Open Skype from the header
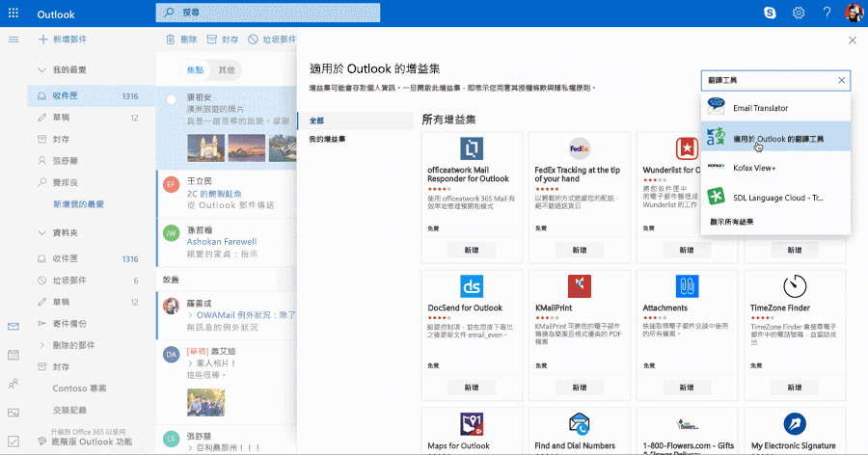Viewport: 868px width, 455px height. 770,13
